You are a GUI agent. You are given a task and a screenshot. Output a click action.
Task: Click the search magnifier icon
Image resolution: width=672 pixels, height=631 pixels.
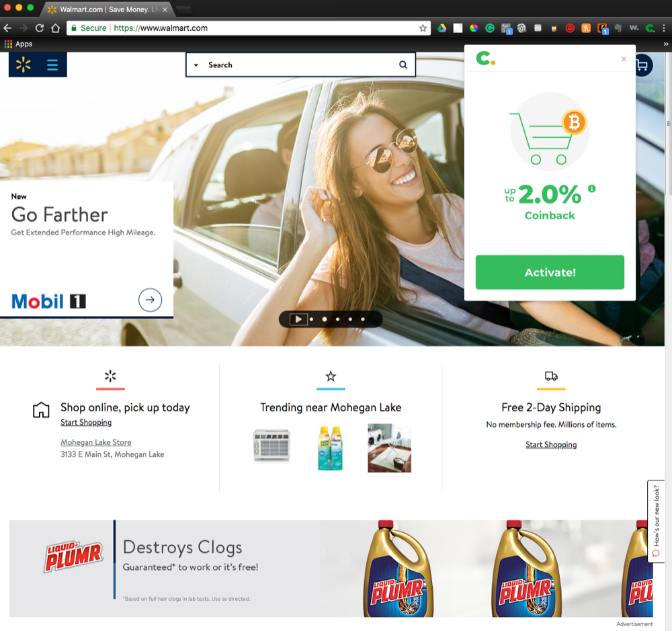[403, 65]
